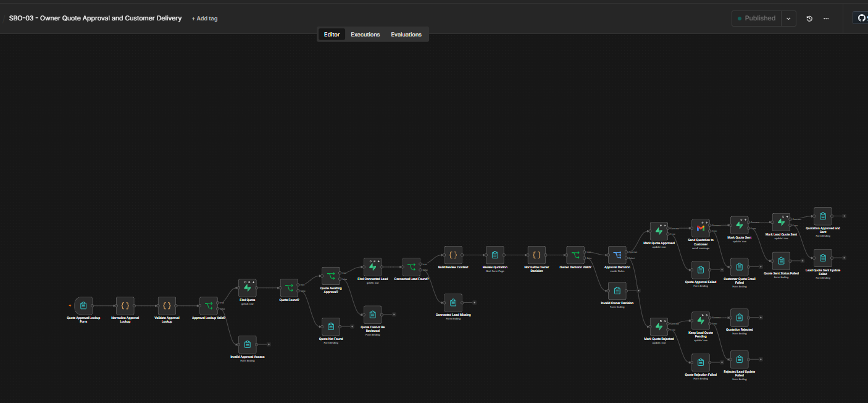Open the Build Review Context code node
The height and width of the screenshot is (403, 868).
pyautogui.click(x=453, y=255)
